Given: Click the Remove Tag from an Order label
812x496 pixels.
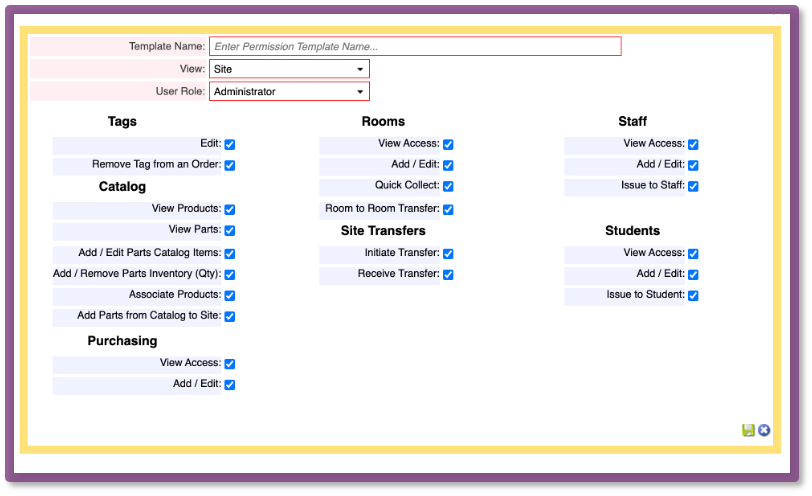Looking at the screenshot, I should click(156, 164).
